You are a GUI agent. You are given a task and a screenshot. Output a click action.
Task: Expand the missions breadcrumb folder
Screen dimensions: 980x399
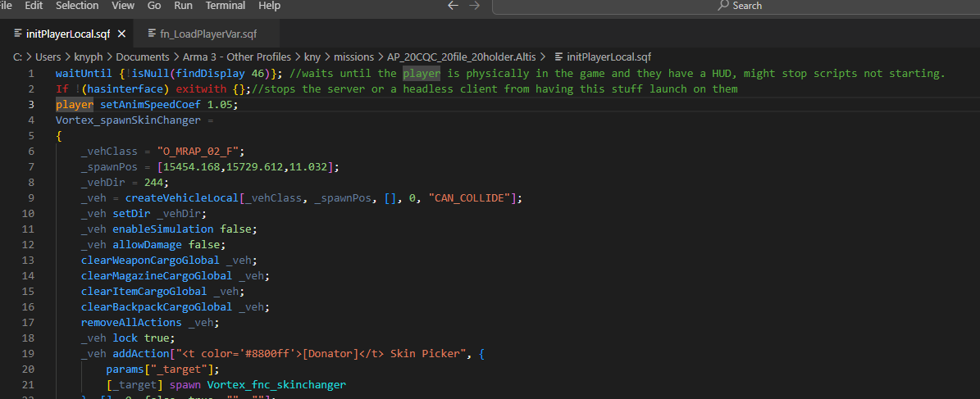click(353, 57)
